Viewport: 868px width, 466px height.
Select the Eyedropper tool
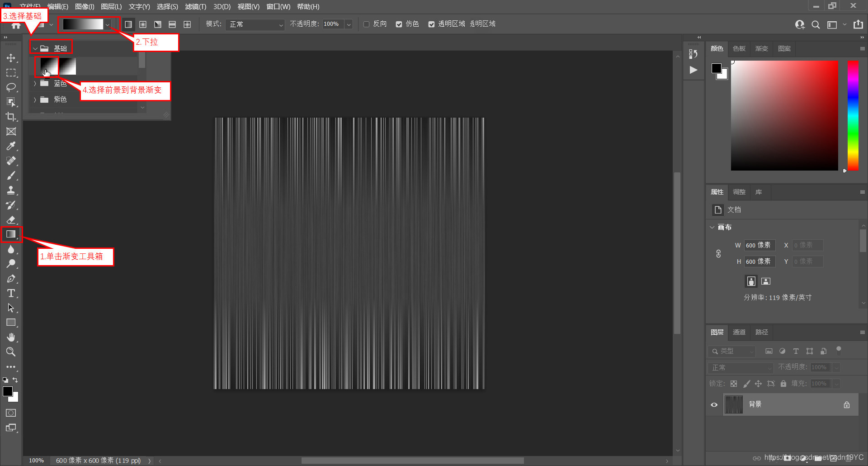point(11,146)
